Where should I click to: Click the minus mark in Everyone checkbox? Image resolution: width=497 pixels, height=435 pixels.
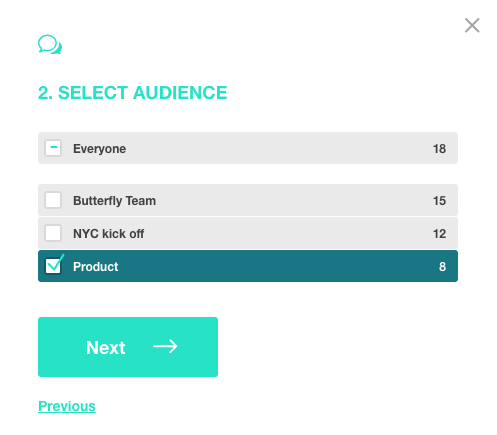pyautogui.click(x=53, y=147)
